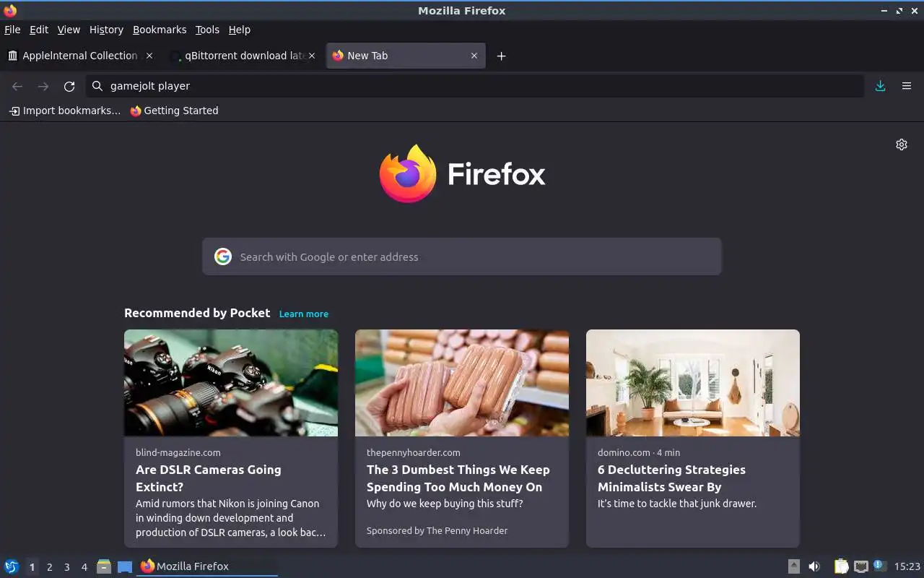Open new tab personalize settings gear

[902, 144]
